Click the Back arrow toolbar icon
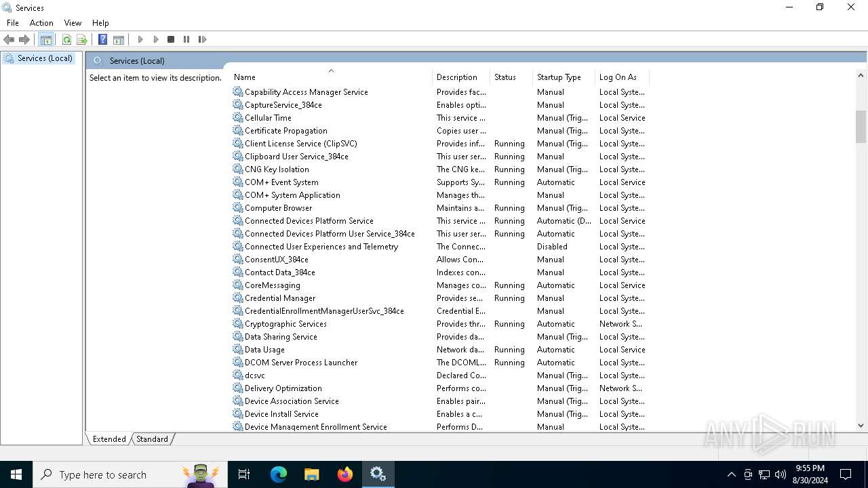The height and width of the screenshot is (488, 868). tap(9, 39)
